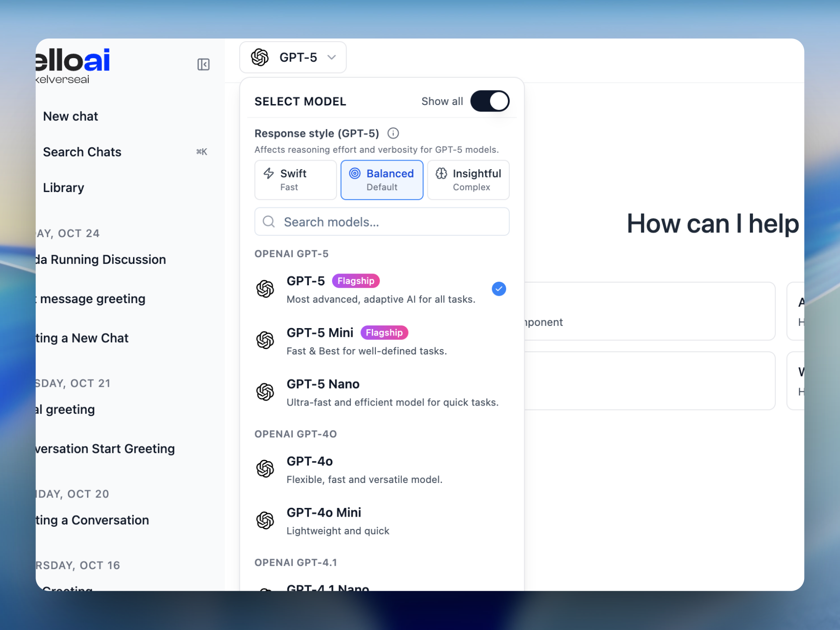Open the Library section

point(63,188)
